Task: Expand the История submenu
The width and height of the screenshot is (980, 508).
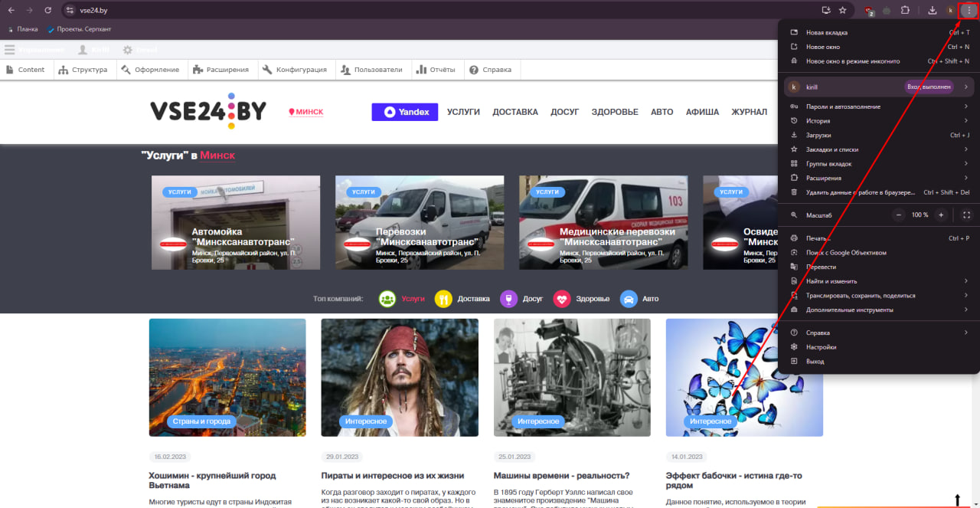Action: 877,121
